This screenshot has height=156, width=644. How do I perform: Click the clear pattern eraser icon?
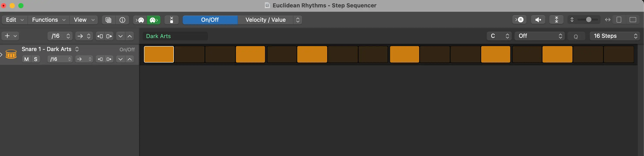[x=172, y=20]
